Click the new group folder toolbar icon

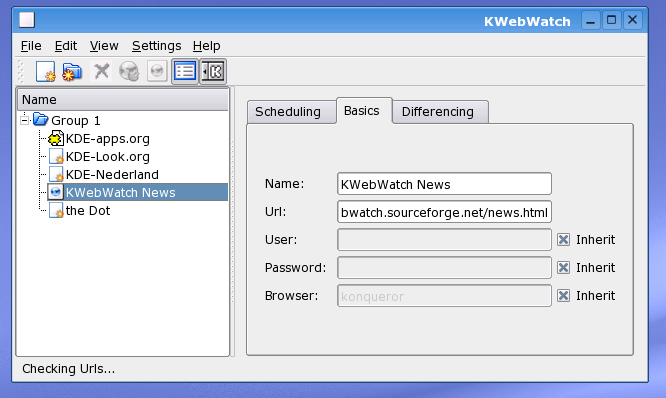tap(72, 71)
